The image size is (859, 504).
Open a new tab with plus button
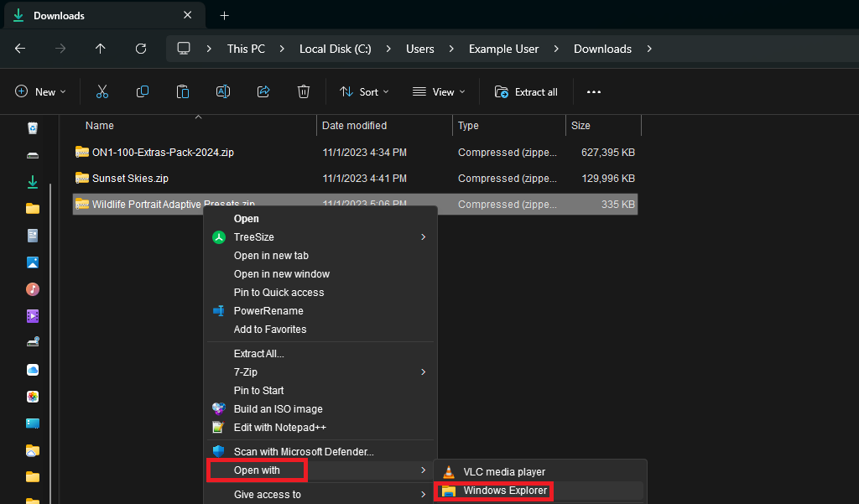[x=224, y=16]
